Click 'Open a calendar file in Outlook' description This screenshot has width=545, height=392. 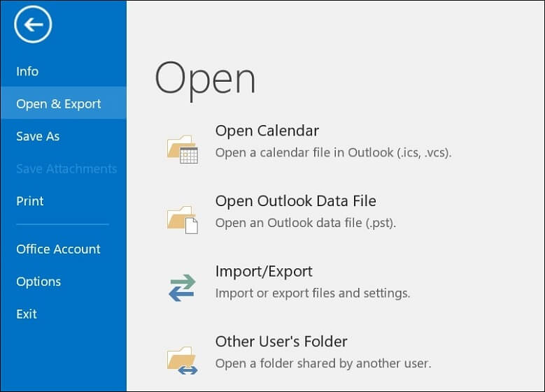(x=333, y=153)
